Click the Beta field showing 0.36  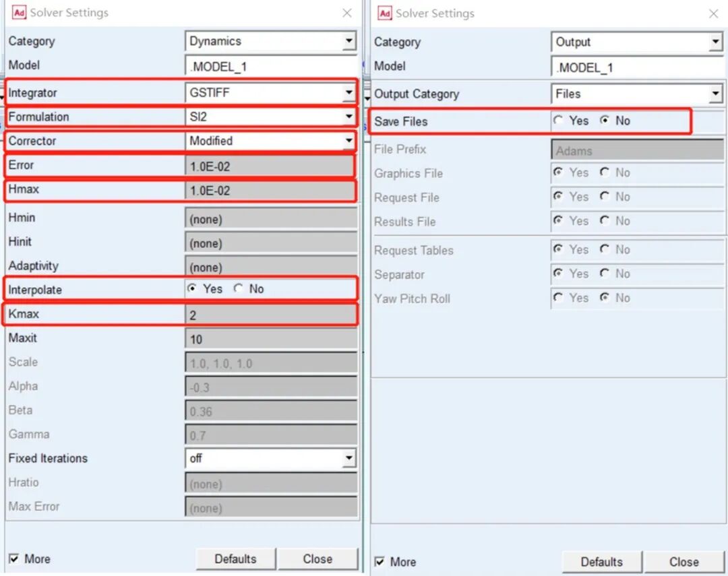pos(271,411)
